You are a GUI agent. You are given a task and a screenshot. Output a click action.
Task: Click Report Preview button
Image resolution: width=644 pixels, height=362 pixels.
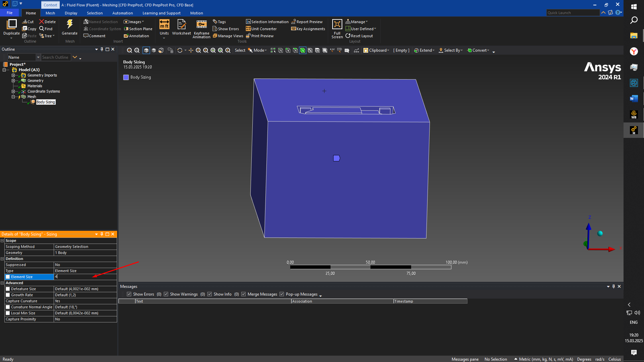(x=307, y=22)
